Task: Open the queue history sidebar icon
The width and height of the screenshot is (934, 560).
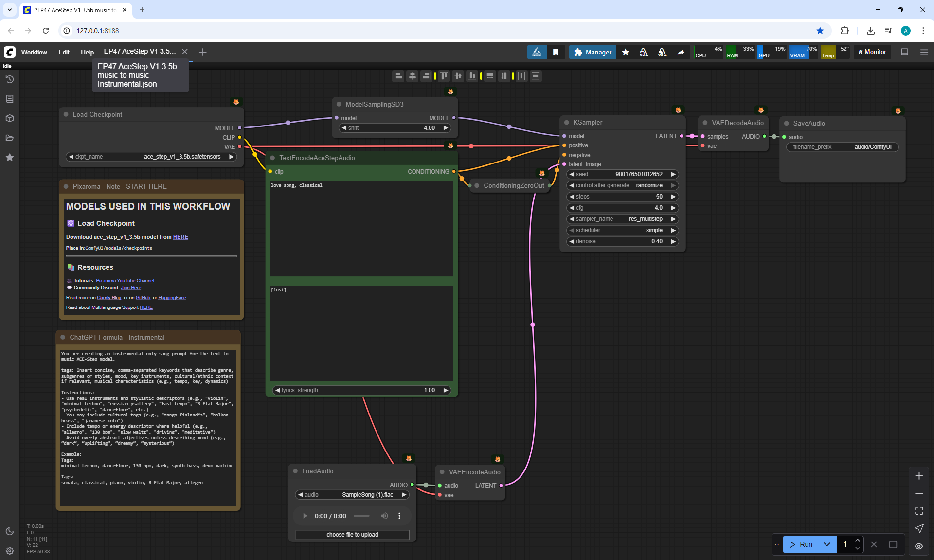Action: 9,79
